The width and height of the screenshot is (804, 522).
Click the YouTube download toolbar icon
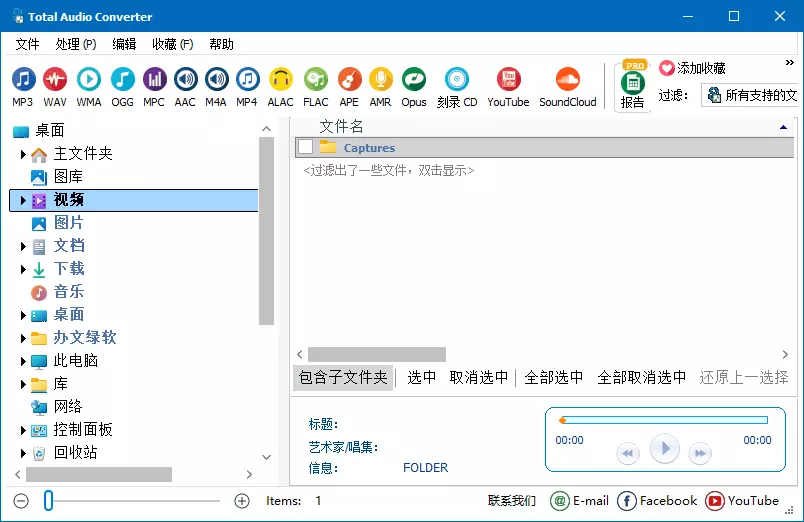click(508, 86)
